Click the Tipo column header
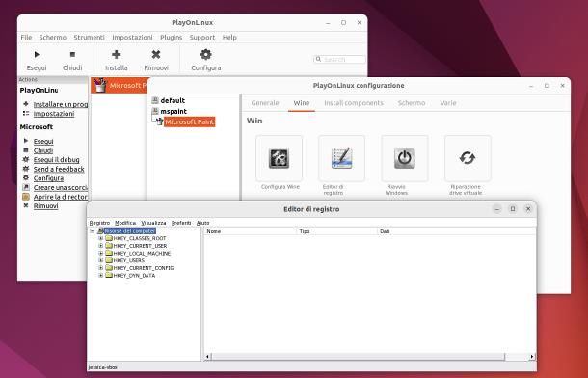The height and width of the screenshot is (378, 588). tap(337, 231)
